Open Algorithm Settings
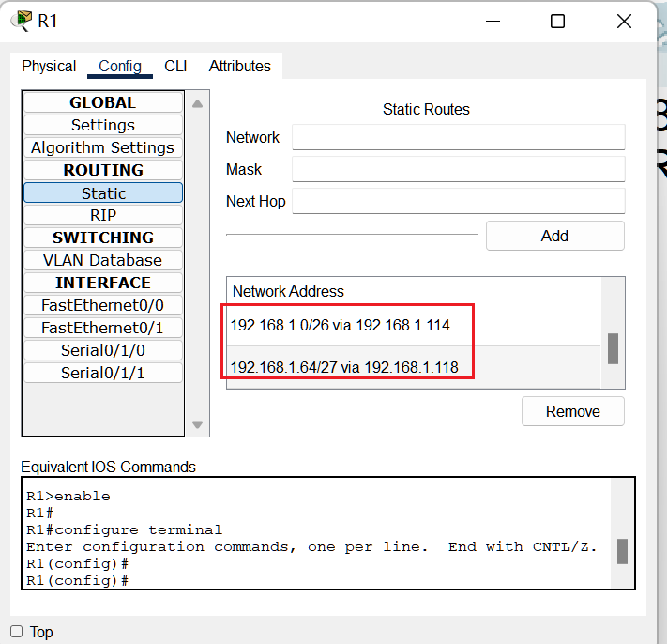The height and width of the screenshot is (644, 667). coord(103,147)
